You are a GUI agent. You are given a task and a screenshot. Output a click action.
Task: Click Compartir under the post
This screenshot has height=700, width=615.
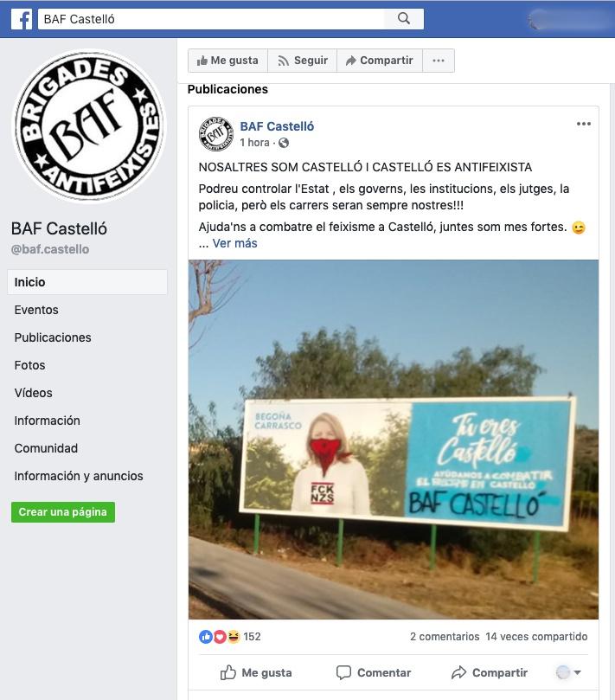click(490, 672)
